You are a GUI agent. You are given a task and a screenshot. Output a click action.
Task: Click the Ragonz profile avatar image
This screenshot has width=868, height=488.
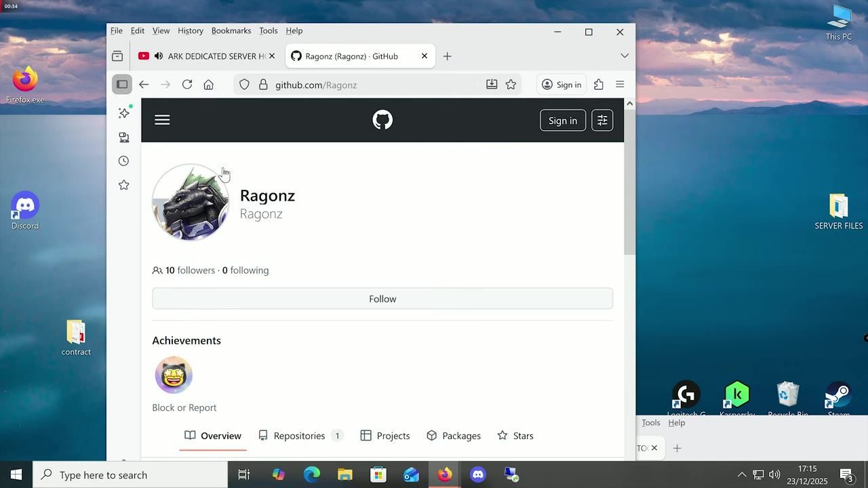click(191, 202)
